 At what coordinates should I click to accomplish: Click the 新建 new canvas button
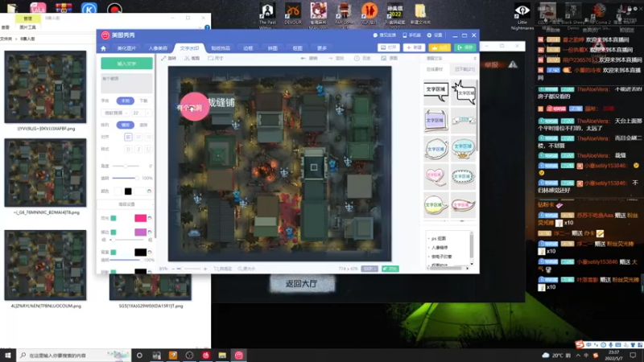point(414,47)
